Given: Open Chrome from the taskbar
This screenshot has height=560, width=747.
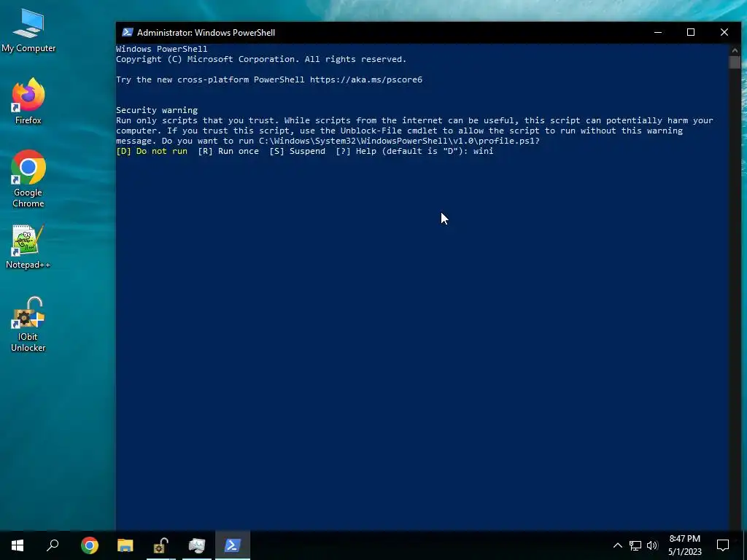Looking at the screenshot, I should [x=90, y=545].
